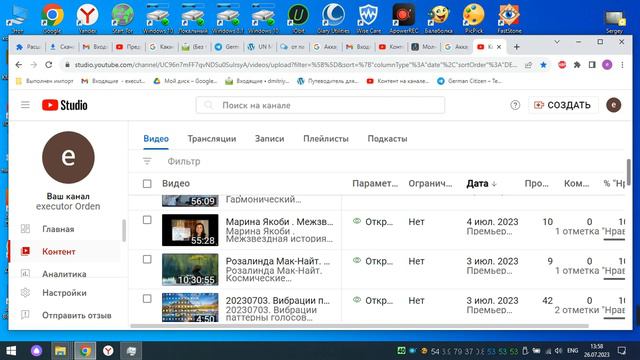Viewport: 640px width, 360px height.
Task: Sort by the Дата column header
Action: (x=481, y=184)
